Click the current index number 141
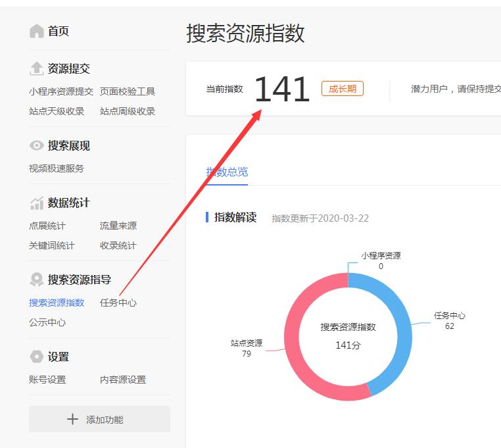 pos(282,89)
